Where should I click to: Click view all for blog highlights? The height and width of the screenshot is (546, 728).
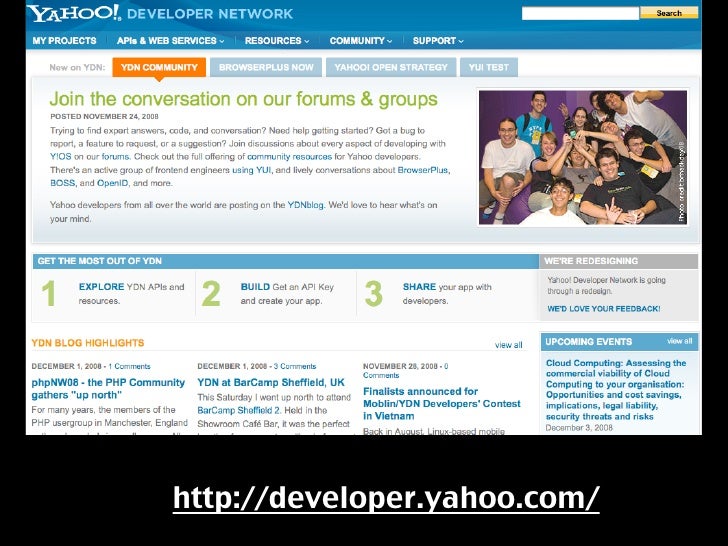(508, 345)
